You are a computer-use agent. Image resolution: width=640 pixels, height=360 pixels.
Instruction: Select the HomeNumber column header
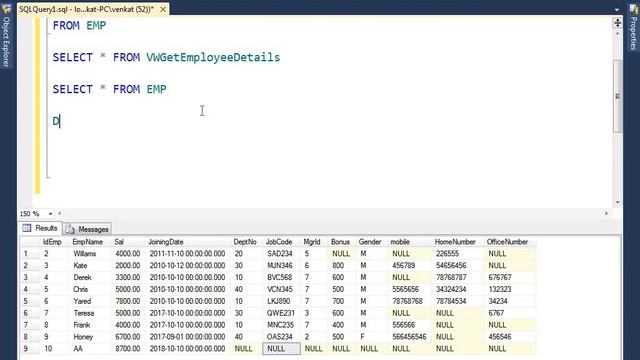tap(458, 242)
